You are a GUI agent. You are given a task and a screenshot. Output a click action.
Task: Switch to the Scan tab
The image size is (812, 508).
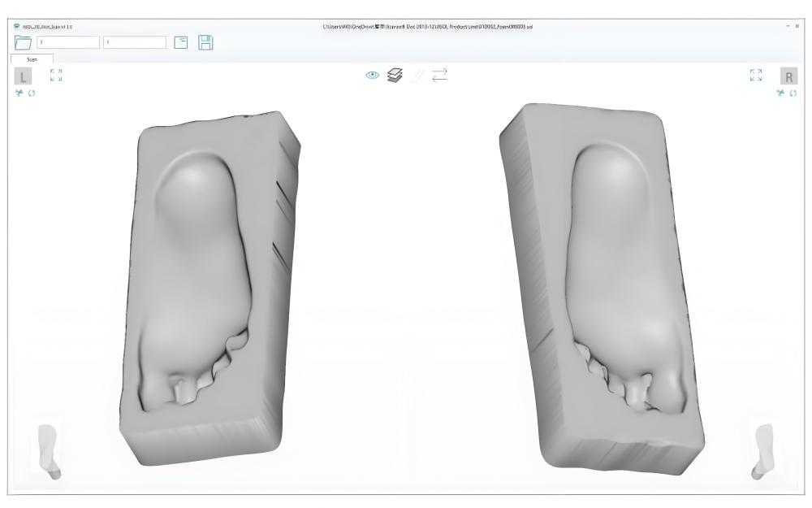click(32, 59)
